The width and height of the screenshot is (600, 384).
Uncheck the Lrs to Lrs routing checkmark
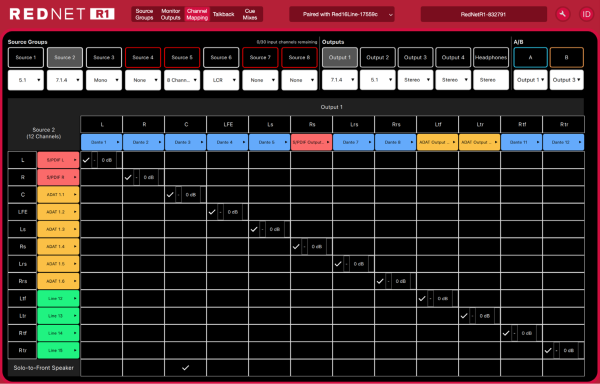click(338, 264)
